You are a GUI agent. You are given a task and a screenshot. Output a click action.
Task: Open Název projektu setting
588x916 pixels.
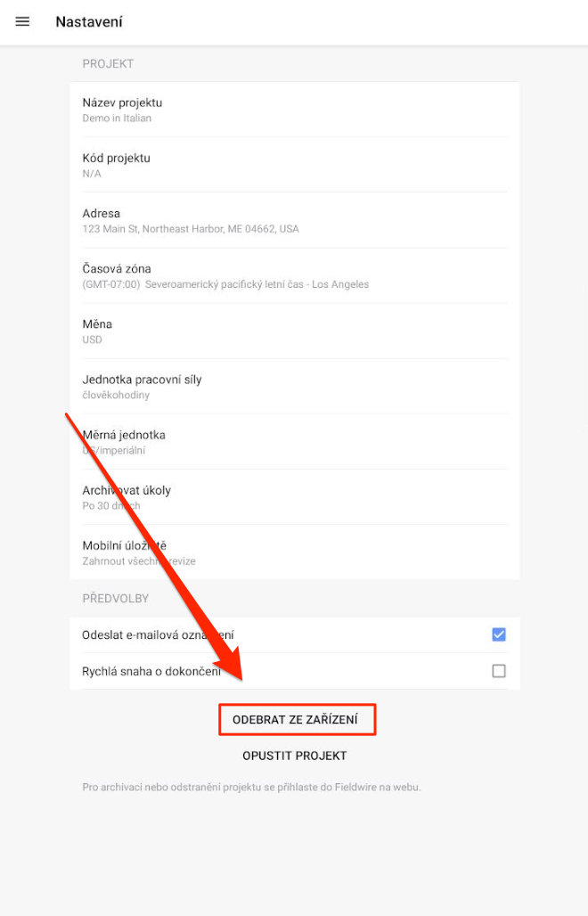(x=294, y=110)
